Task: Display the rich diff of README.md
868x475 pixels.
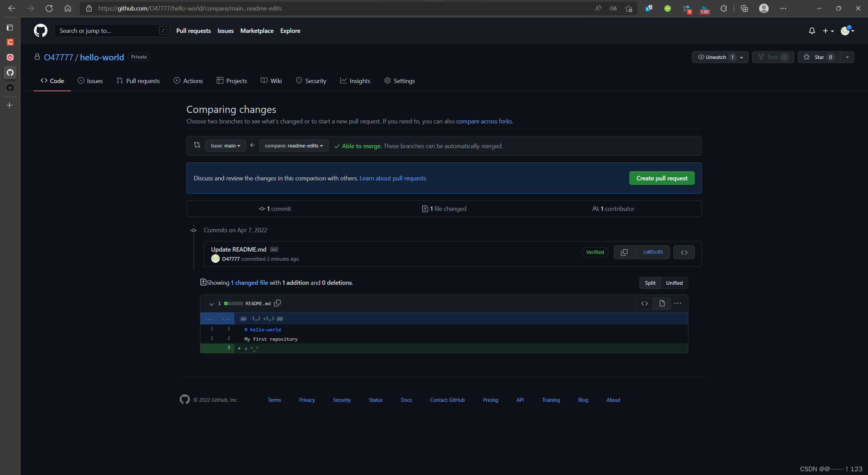Action: (x=662, y=303)
